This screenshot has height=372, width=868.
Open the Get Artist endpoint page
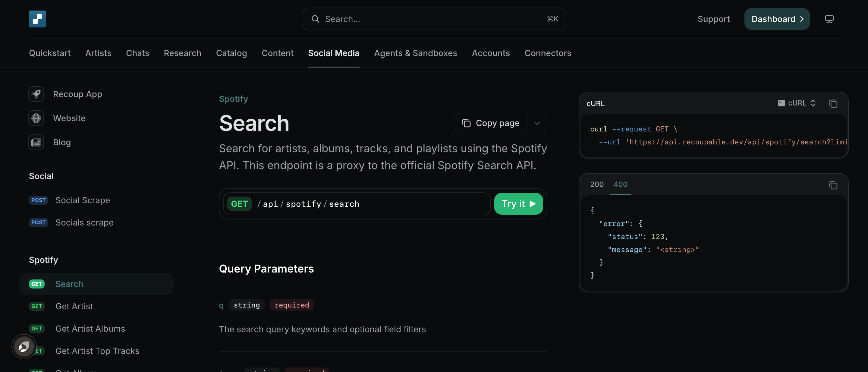(x=74, y=306)
